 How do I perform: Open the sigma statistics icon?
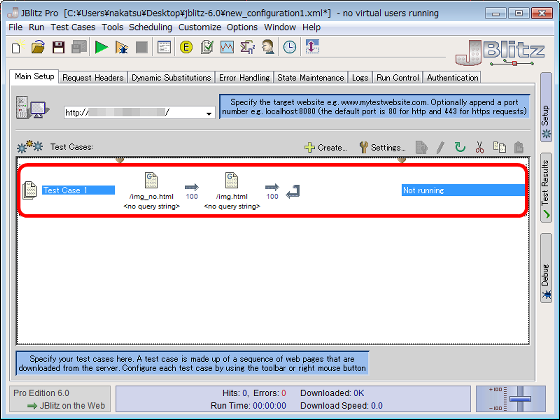[248, 47]
